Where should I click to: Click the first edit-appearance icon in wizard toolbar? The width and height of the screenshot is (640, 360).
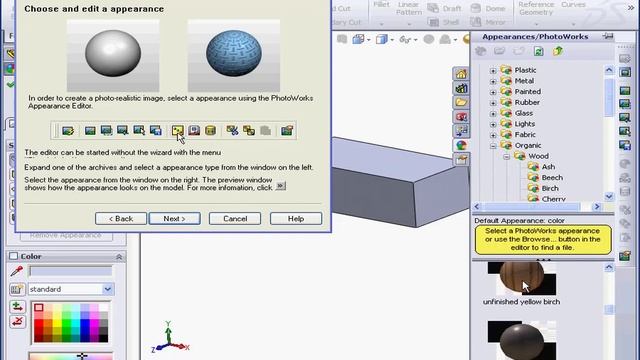click(x=68, y=131)
